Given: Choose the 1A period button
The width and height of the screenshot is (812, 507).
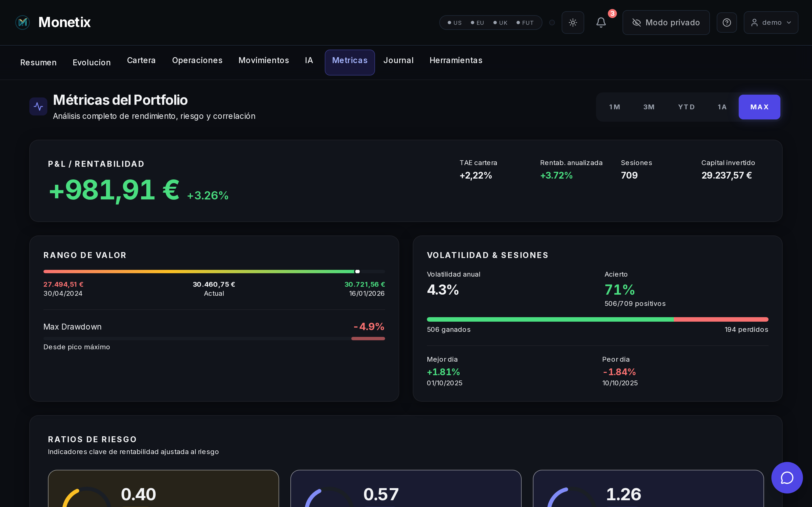Looking at the screenshot, I should (x=722, y=107).
